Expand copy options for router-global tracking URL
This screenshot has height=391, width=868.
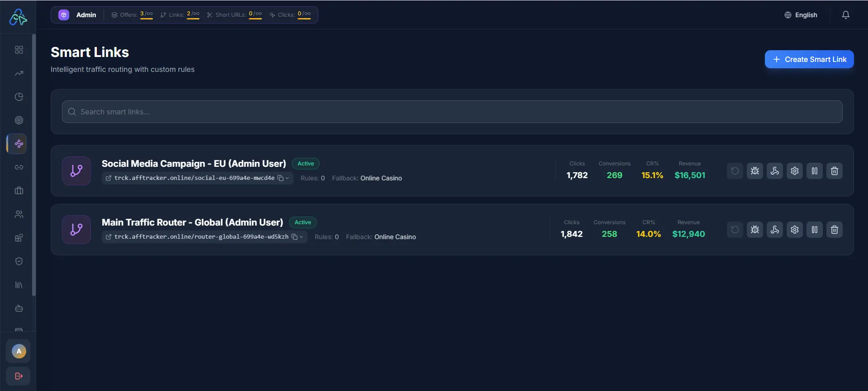point(298,237)
